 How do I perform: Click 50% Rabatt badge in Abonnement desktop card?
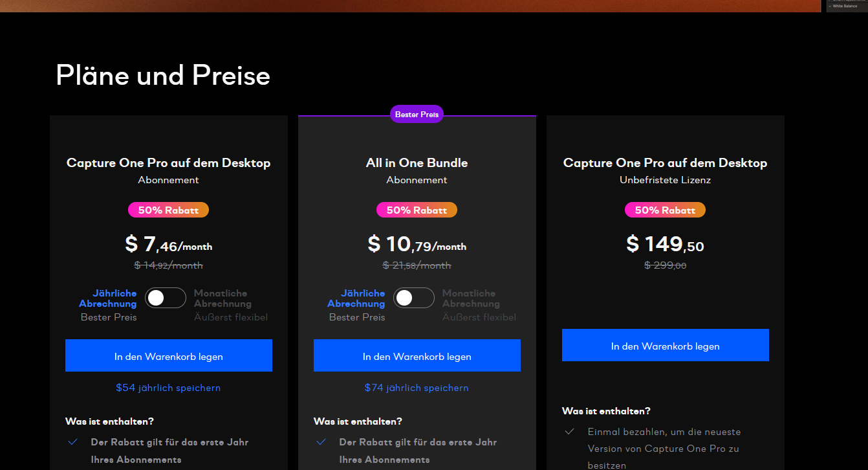[168, 210]
